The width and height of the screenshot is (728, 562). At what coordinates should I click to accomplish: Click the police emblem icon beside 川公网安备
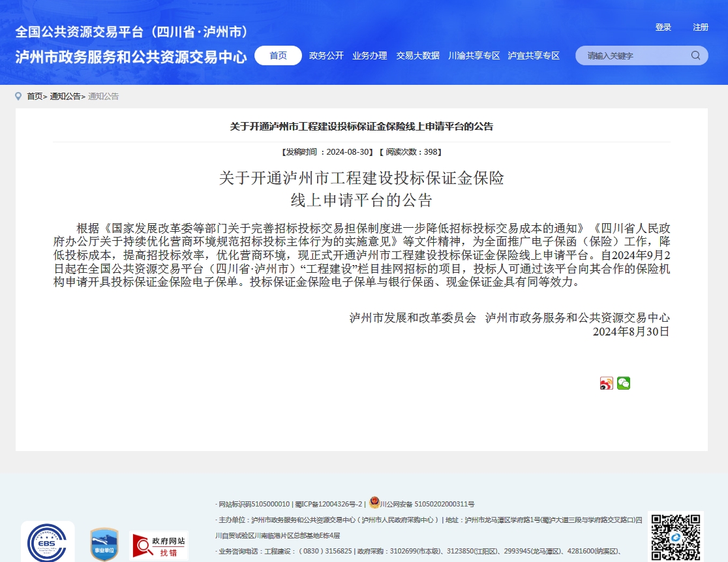[374, 502]
